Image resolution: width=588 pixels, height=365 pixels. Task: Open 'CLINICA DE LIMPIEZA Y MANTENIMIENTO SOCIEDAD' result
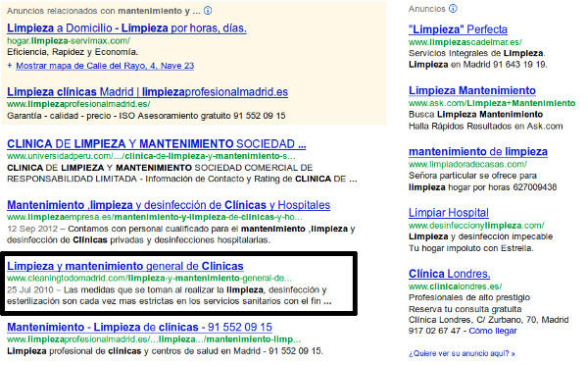point(157,144)
